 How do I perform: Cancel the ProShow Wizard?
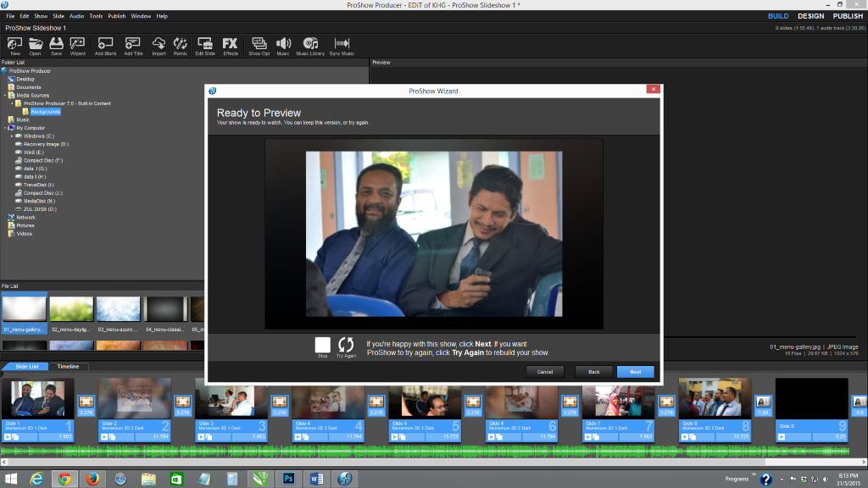(x=545, y=372)
